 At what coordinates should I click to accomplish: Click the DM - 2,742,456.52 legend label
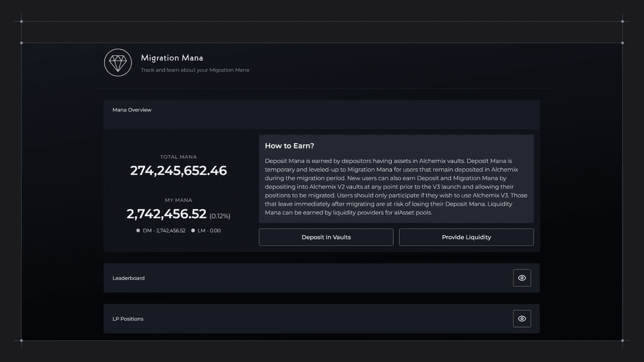[x=164, y=231]
